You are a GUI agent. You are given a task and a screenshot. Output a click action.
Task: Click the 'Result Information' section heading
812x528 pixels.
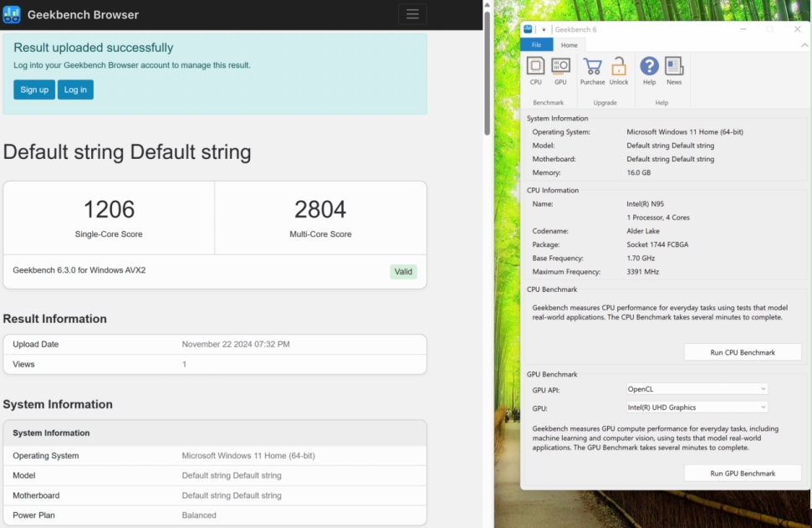[55, 319]
